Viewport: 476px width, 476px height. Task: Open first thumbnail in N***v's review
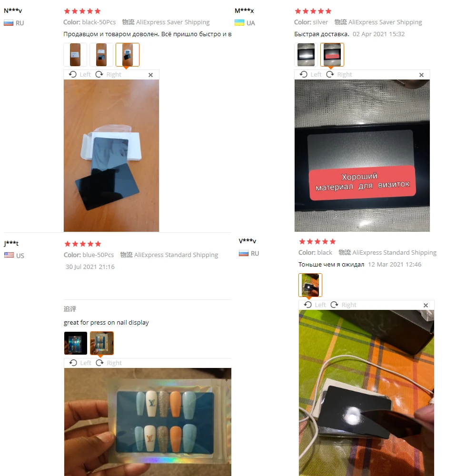75,55
